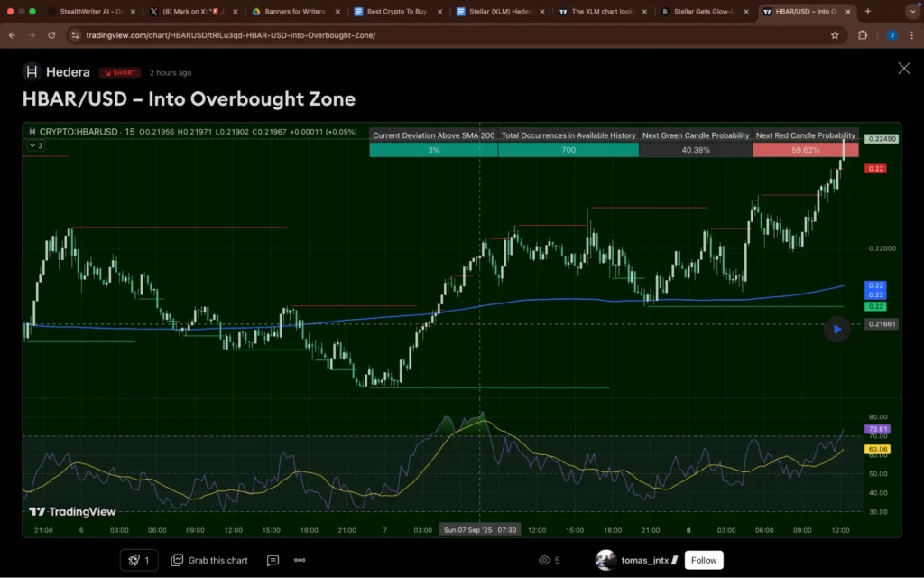The image size is (924, 578).
Task: Switch to The XLM chart looks tab
Action: [601, 11]
